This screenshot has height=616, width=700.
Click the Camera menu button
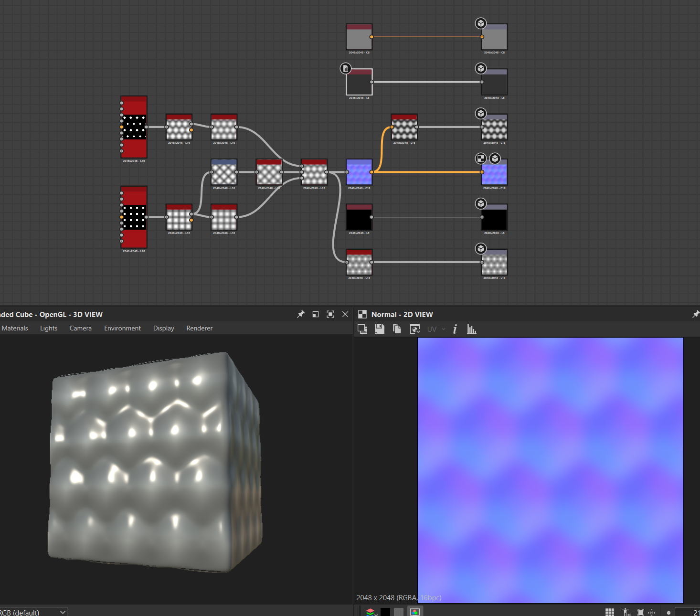[x=80, y=328]
